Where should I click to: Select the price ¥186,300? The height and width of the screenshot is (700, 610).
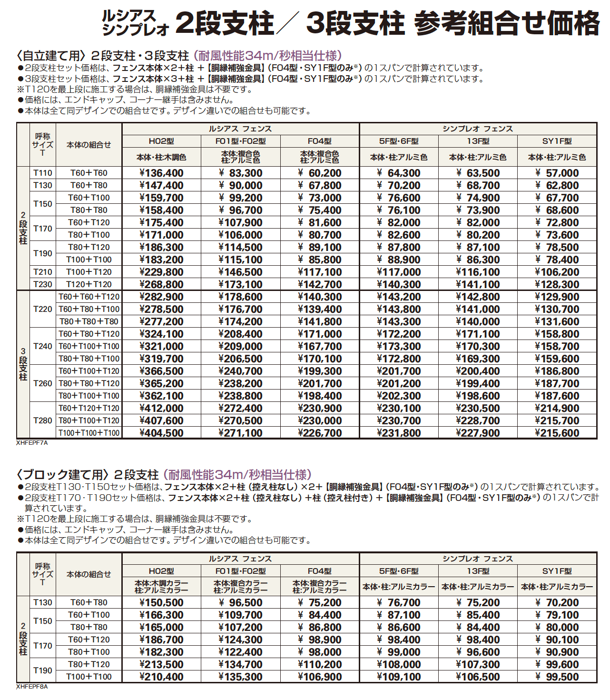(161, 247)
